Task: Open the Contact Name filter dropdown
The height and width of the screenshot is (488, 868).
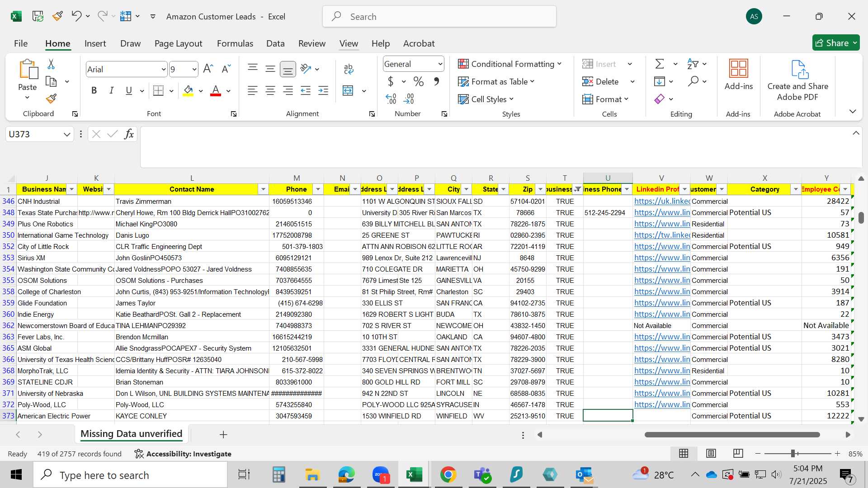Action: pos(263,189)
